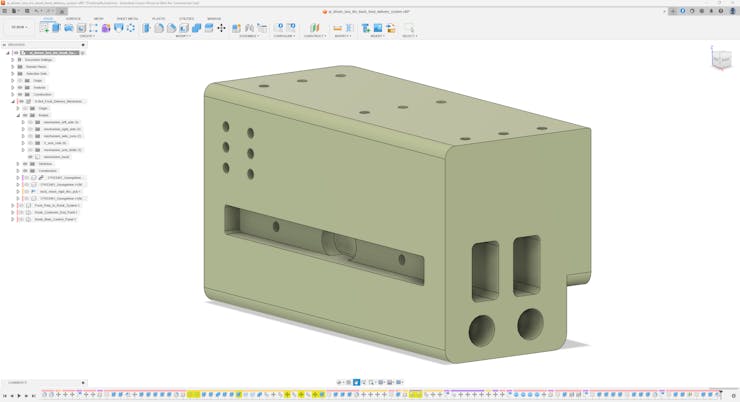
Task: Toggle visibility of Bodies folder
Action: pos(25,115)
